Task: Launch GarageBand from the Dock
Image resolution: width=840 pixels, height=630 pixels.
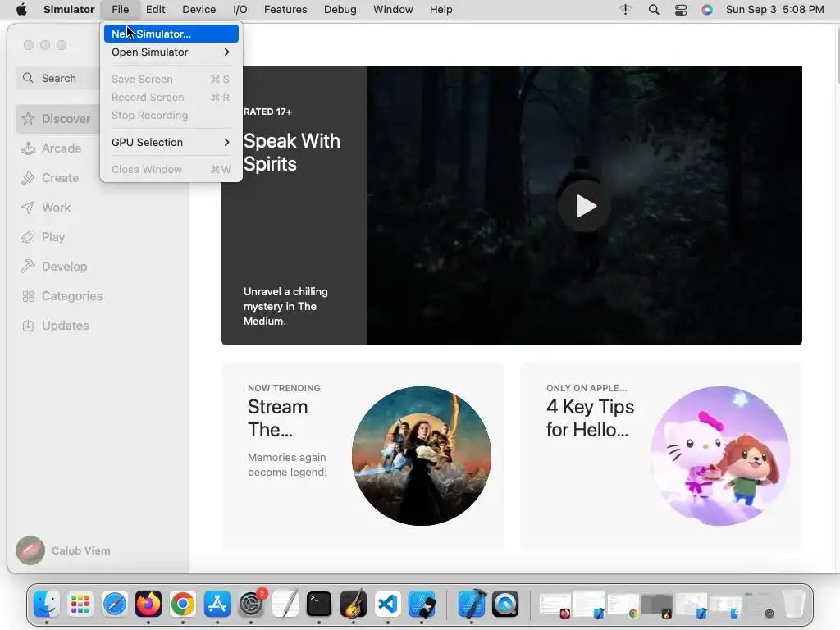Action: 353,605
